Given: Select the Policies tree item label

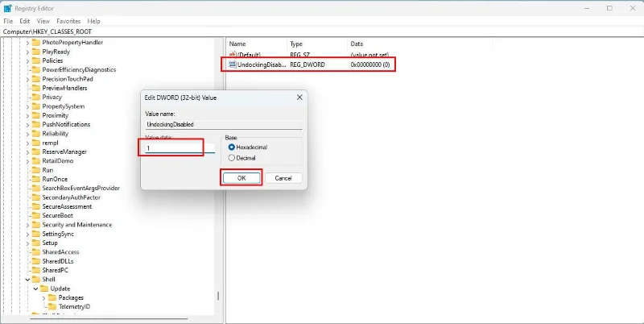Looking at the screenshot, I should pos(52,61).
